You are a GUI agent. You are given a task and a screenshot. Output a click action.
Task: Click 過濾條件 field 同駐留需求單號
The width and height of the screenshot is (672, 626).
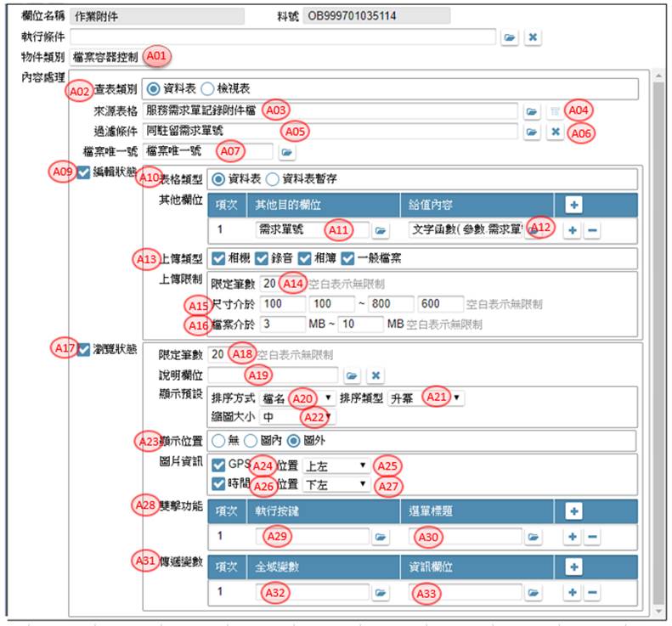(x=330, y=131)
